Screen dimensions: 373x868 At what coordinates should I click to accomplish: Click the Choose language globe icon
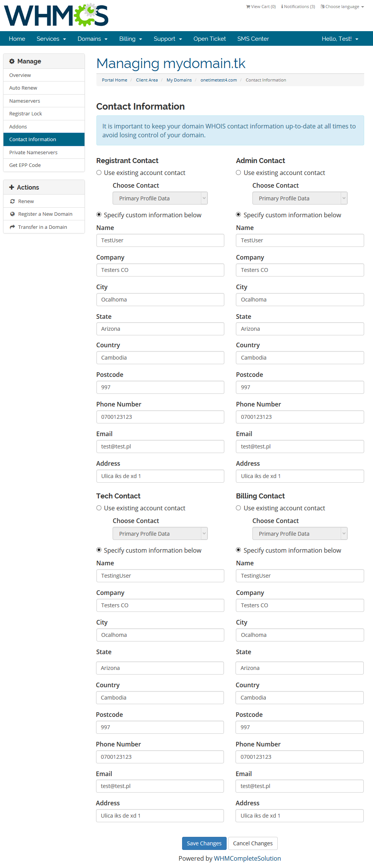coord(323,7)
